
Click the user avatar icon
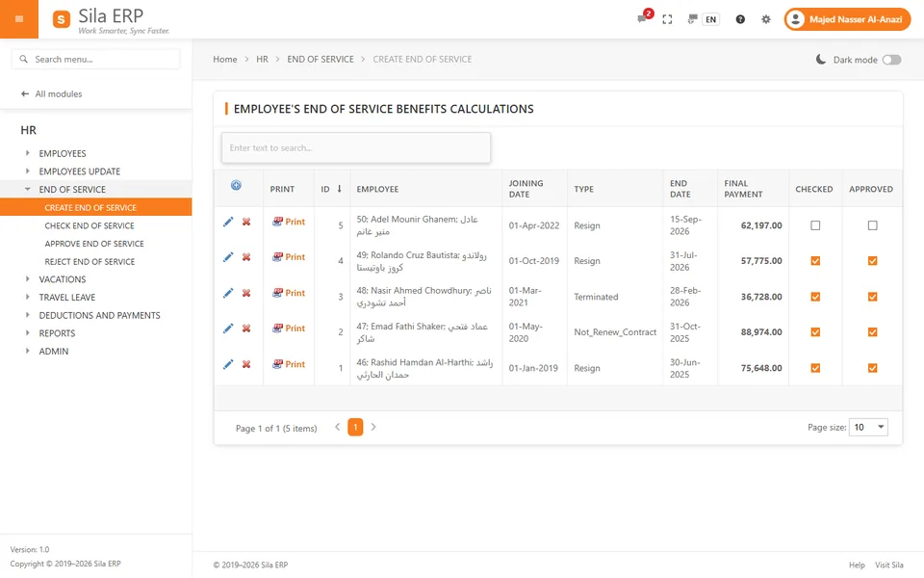795,19
